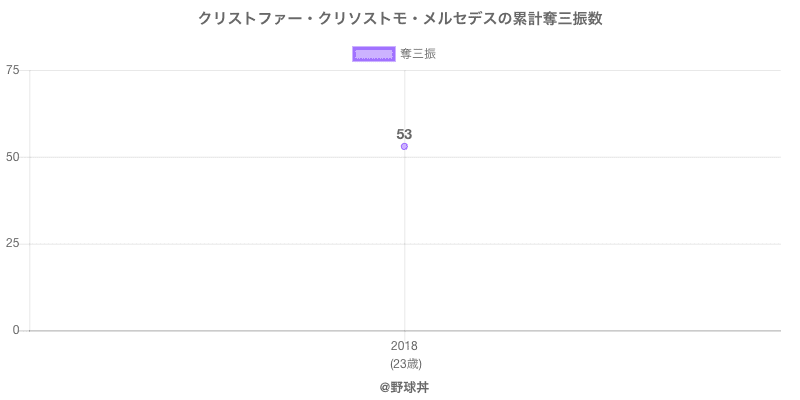
Task: Click the 0 y-axis tick label
Action: pyautogui.click(x=16, y=330)
